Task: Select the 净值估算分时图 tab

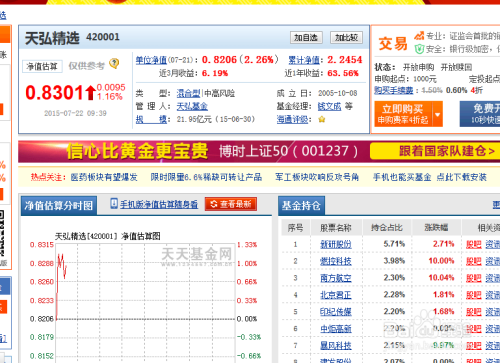Action: [59, 205]
